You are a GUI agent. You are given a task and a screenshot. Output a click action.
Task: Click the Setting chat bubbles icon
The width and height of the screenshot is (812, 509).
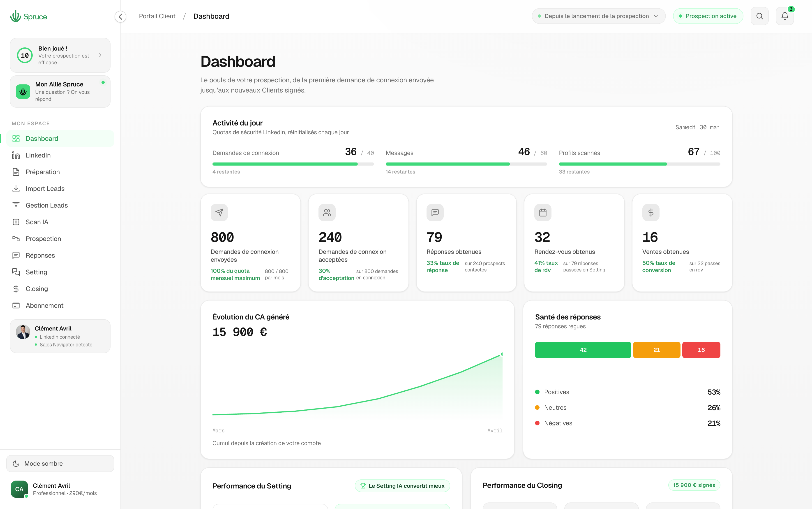pos(16,272)
